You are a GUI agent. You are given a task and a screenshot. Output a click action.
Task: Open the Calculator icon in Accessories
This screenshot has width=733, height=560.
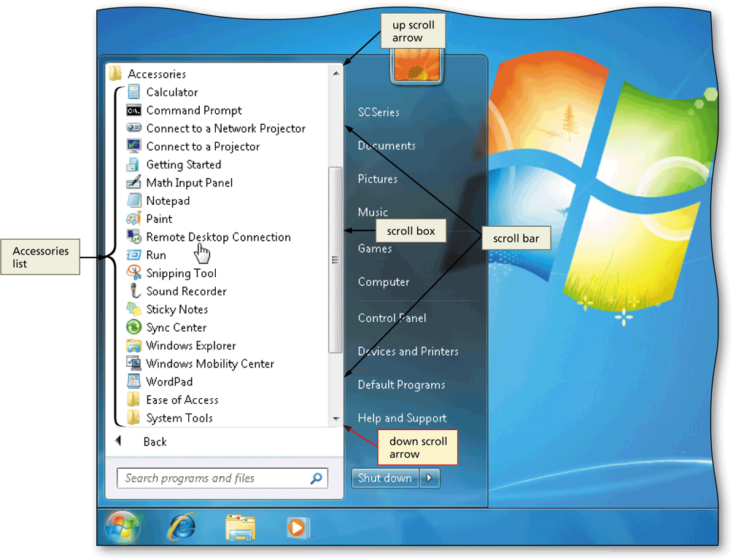(x=134, y=92)
